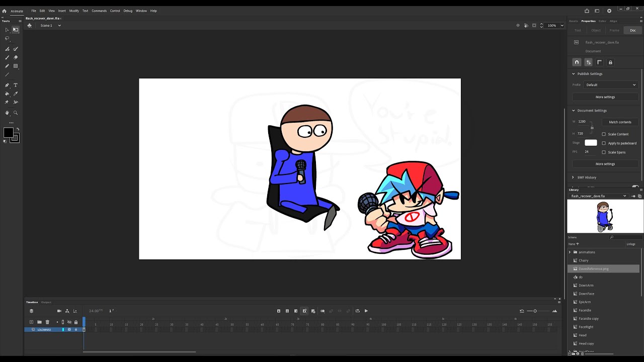
Task: Select the Pencil tool
Action: [7, 66]
